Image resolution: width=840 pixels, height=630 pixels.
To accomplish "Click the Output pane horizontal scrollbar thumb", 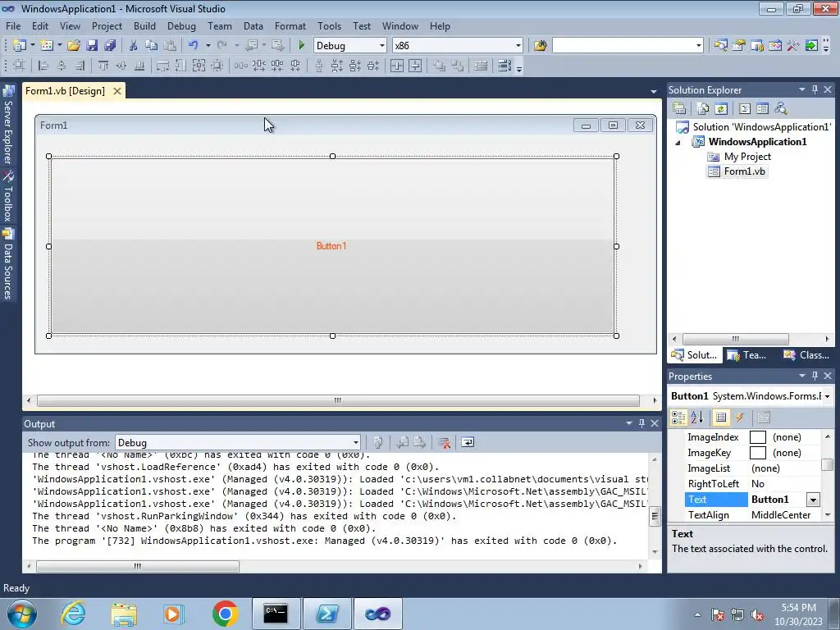I will point(138,566).
